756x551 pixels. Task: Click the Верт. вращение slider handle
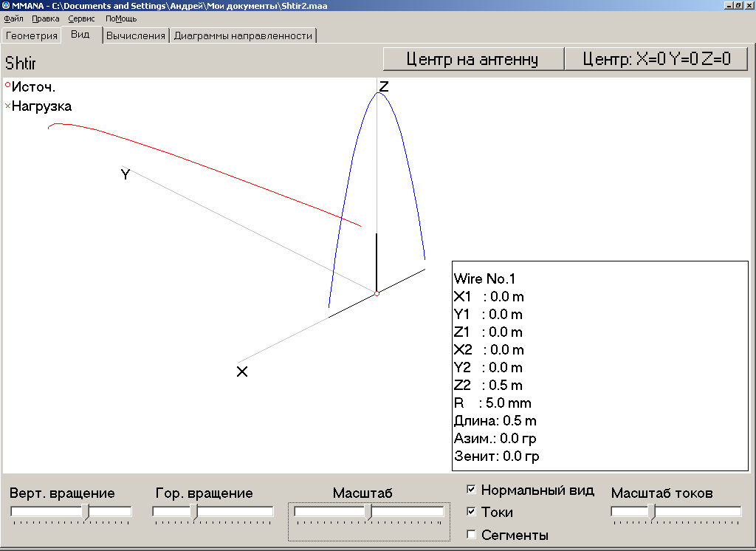pyautogui.click(x=86, y=512)
